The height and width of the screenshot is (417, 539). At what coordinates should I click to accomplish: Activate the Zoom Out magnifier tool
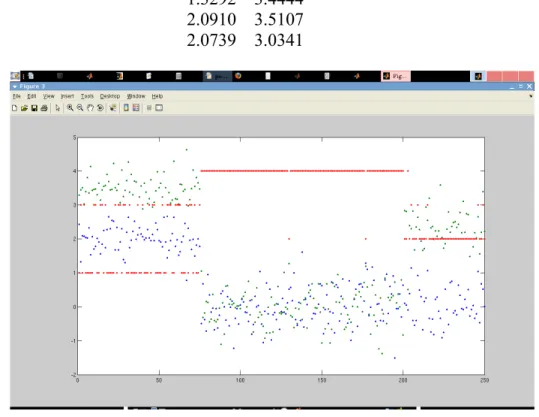(80, 108)
